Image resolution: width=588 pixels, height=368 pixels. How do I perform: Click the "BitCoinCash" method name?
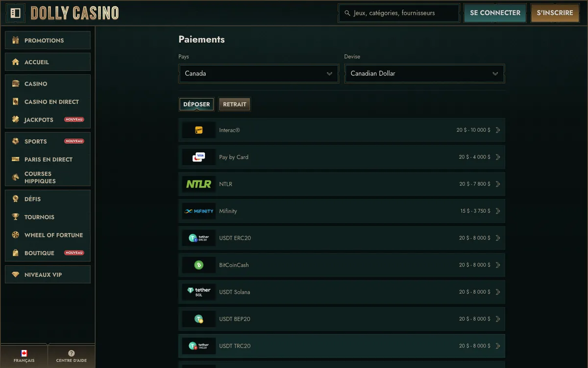(234, 265)
